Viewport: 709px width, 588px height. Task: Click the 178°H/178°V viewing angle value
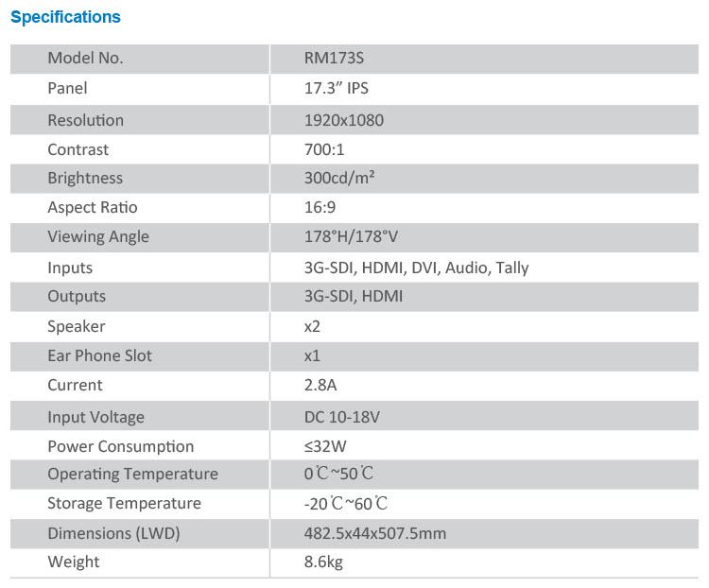tap(351, 236)
